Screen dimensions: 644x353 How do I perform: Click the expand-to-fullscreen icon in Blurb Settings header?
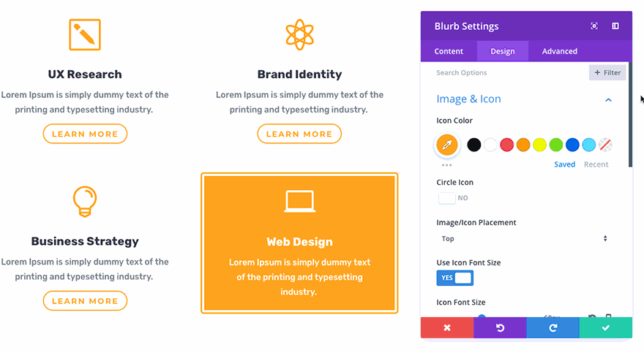tap(594, 26)
